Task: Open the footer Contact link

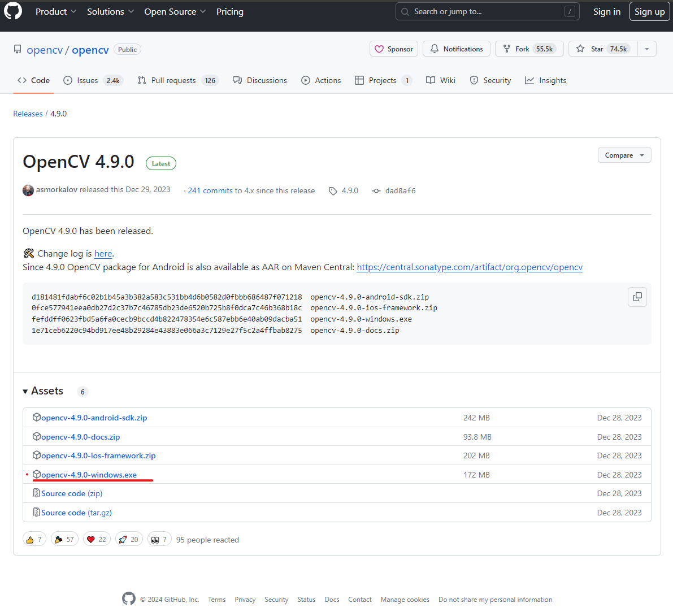Action: [x=360, y=600]
